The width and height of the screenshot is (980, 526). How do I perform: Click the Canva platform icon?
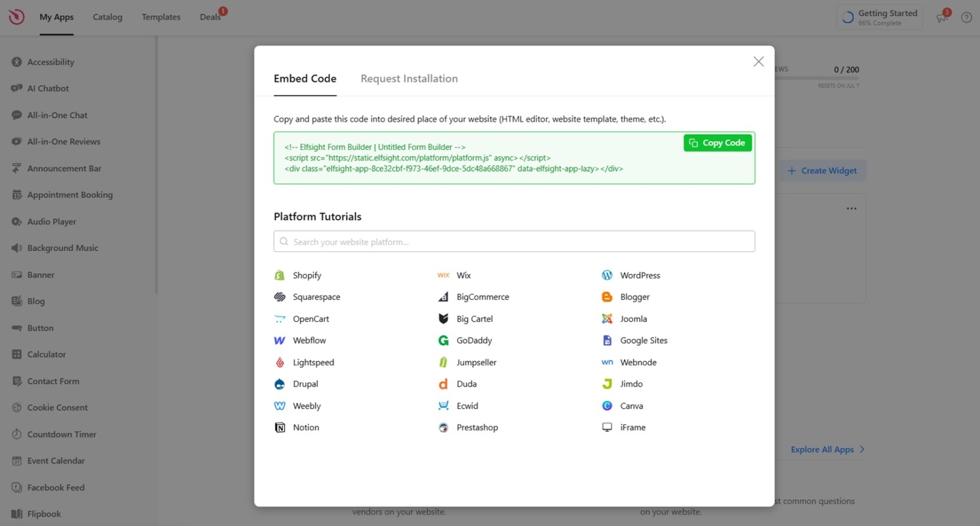click(x=607, y=405)
